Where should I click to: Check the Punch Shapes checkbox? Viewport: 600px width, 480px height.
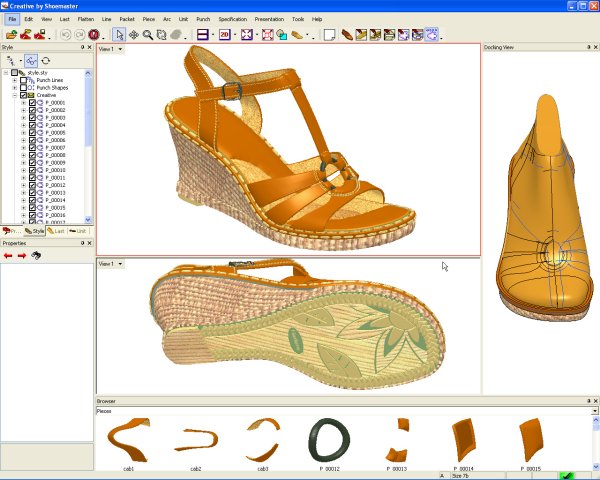(24, 88)
